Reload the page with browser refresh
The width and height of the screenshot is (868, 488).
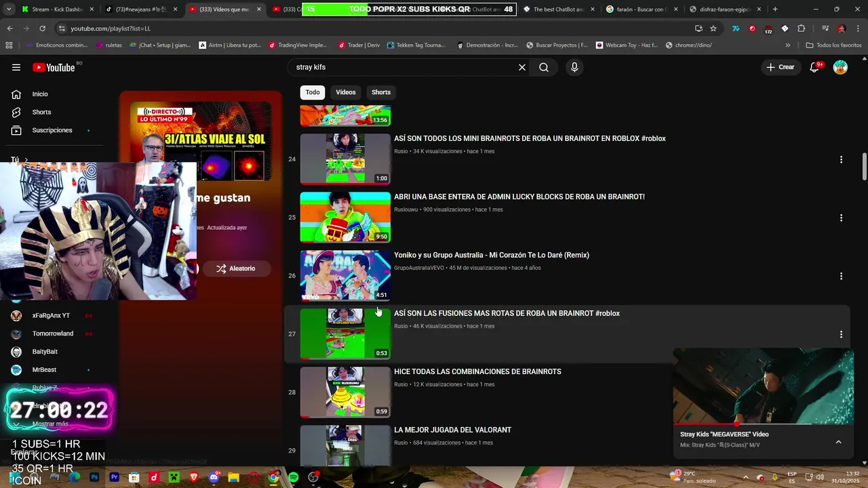coord(42,28)
